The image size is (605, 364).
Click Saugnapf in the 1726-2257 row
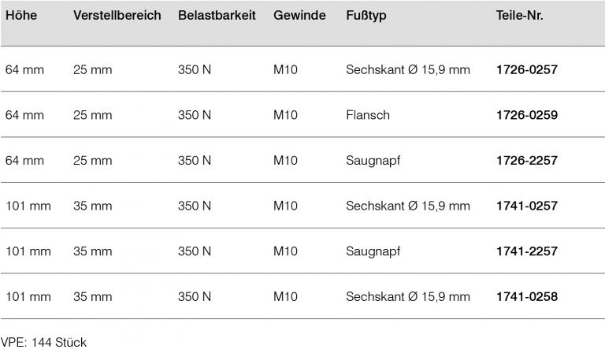pos(373,161)
